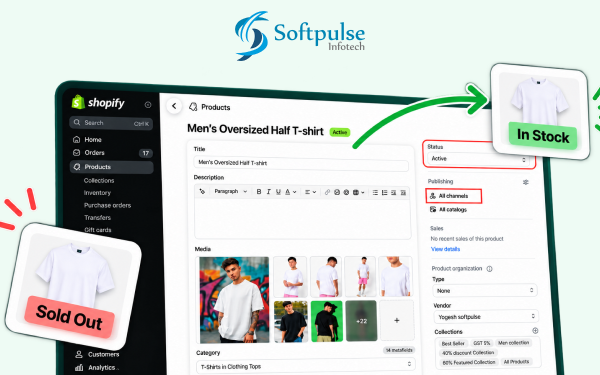
Task: Click the sidebar Search field
Action: (111, 123)
